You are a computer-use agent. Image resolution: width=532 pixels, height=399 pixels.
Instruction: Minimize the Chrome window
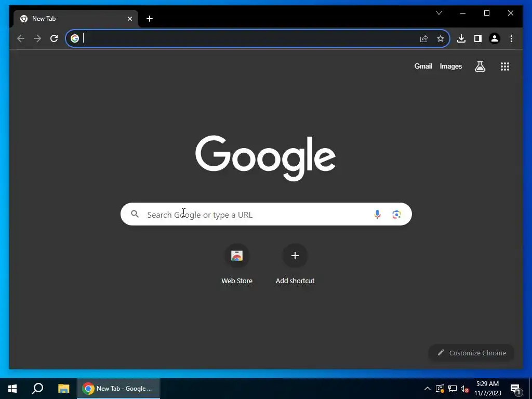(x=463, y=13)
